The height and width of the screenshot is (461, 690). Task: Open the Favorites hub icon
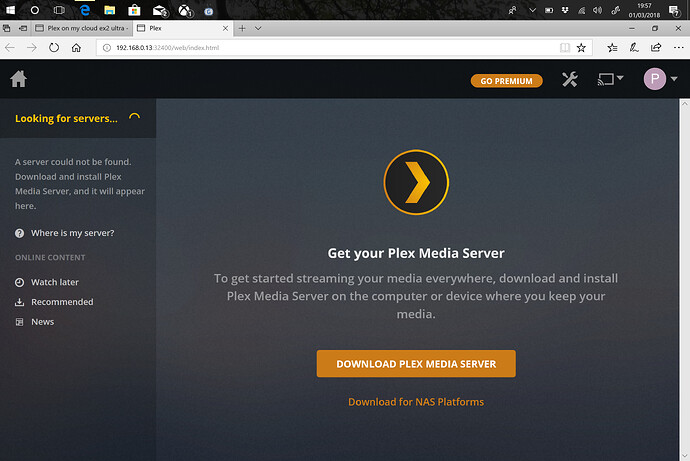tap(612, 48)
